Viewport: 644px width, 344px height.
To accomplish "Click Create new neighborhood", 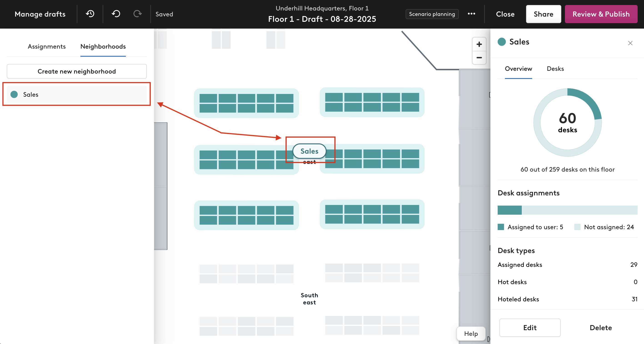I will (x=77, y=71).
